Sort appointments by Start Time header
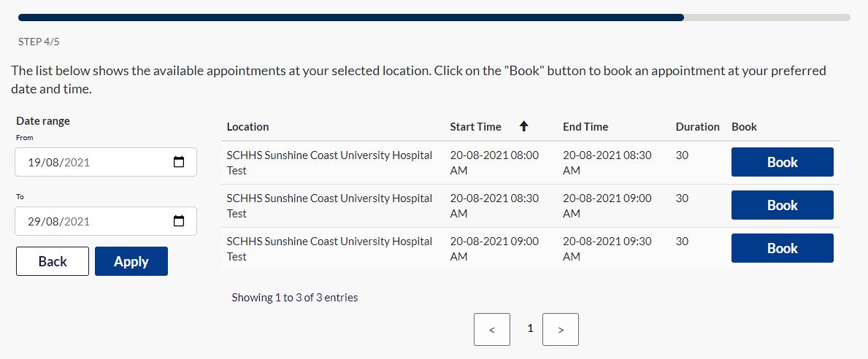 pyautogui.click(x=475, y=126)
